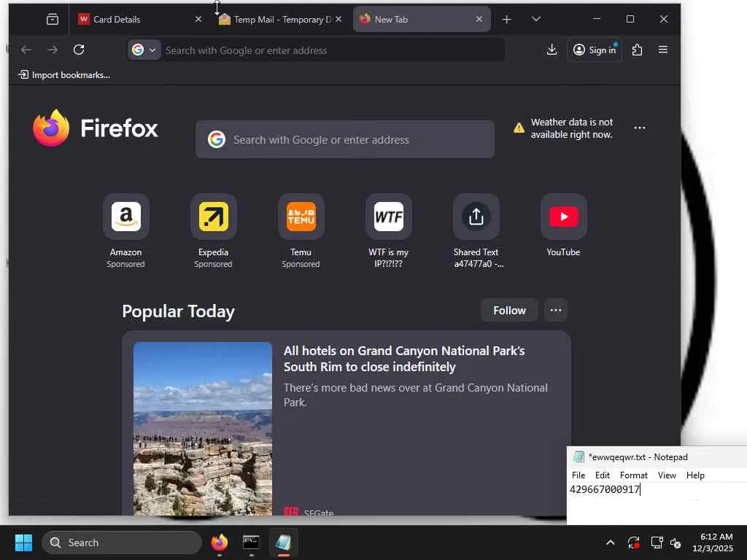Viewport: 747px width, 560px height.
Task: Open the Firefox View icon in tab bar
Action: coord(53,19)
